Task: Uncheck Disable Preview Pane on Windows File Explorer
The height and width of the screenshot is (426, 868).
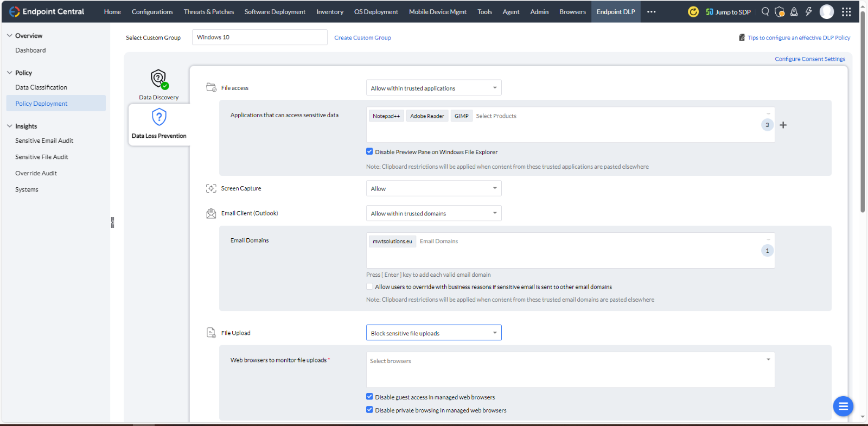Action: [x=369, y=152]
